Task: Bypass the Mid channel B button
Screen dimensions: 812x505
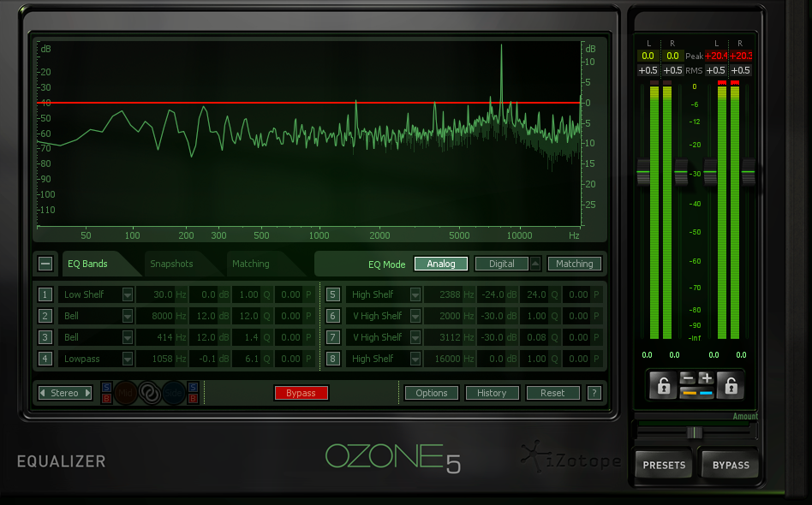Action: (x=106, y=398)
